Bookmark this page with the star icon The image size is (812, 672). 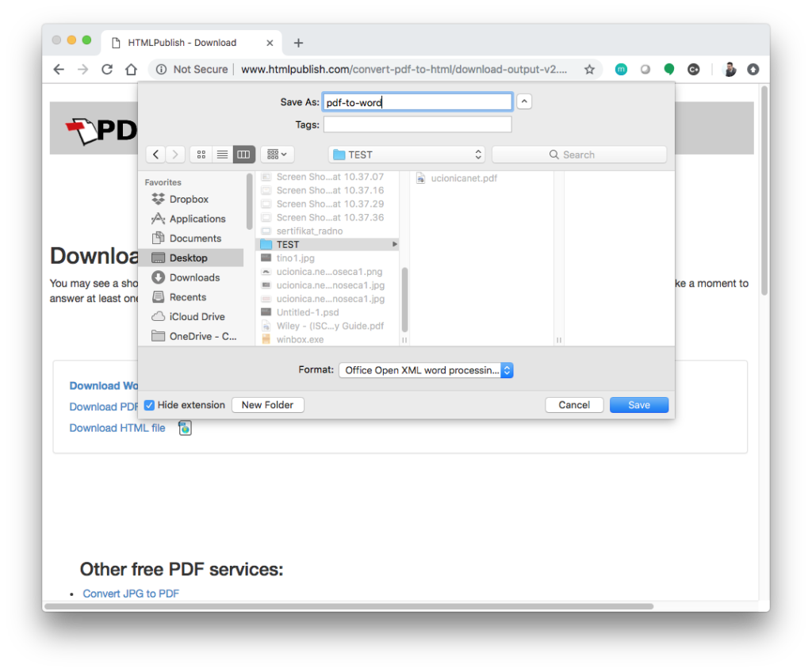[x=589, y=70]
